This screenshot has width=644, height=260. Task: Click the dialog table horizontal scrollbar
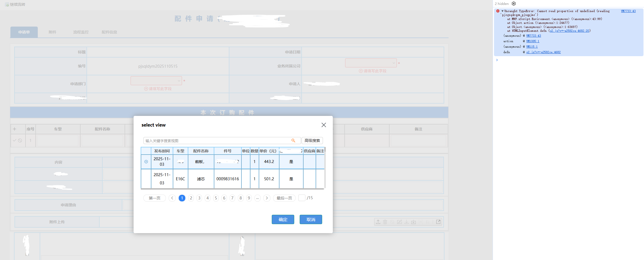tap(232, 189)
